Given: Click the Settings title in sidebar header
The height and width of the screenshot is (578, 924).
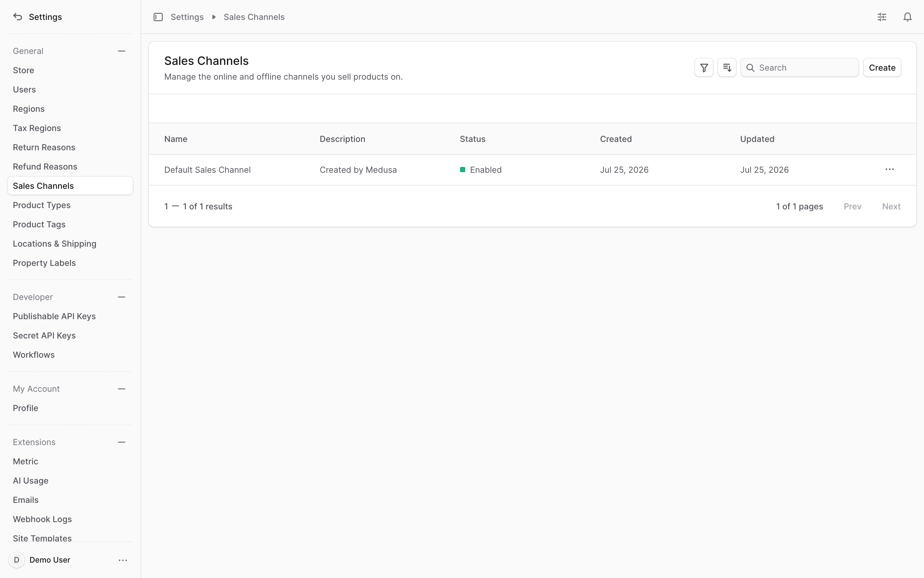Looking at the screenshot, I should click(x=46, y=17).
